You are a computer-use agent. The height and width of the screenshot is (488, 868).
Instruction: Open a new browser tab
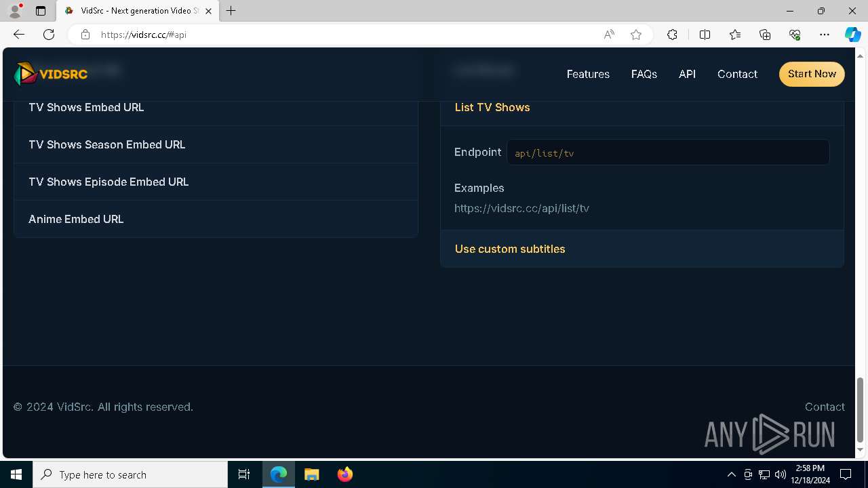231,11
